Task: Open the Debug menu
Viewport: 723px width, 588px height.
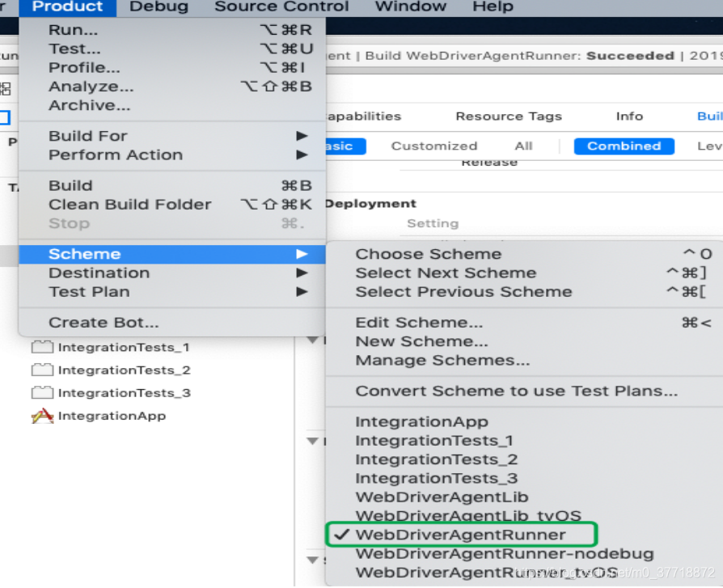Action: coord(159,6)
